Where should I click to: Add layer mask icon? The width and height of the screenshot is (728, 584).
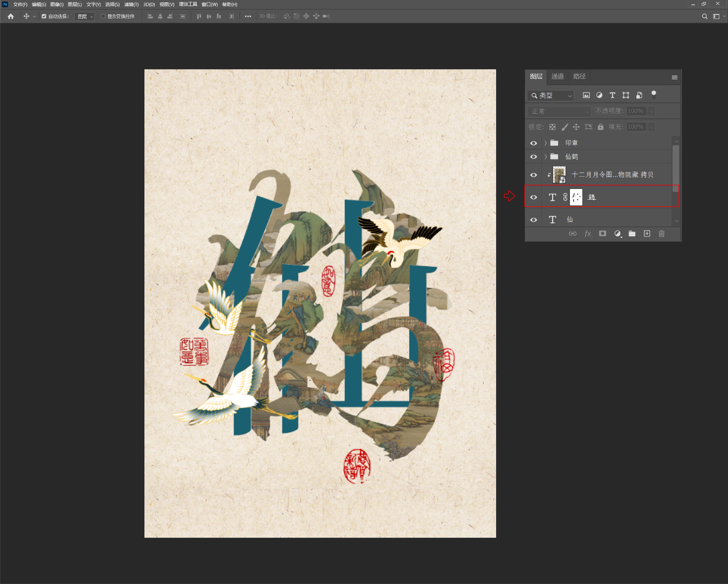(602, 234)
